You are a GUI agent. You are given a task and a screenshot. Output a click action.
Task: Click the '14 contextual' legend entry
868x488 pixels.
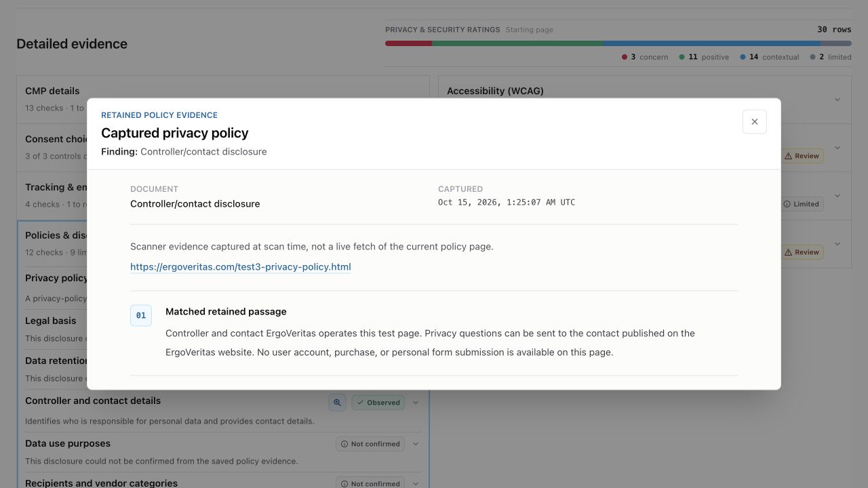(770, 57)
